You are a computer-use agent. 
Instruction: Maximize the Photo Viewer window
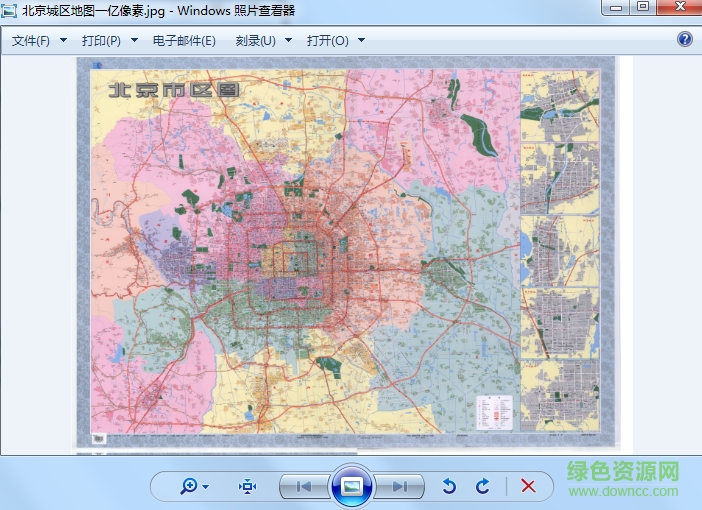tap(642, 7)
